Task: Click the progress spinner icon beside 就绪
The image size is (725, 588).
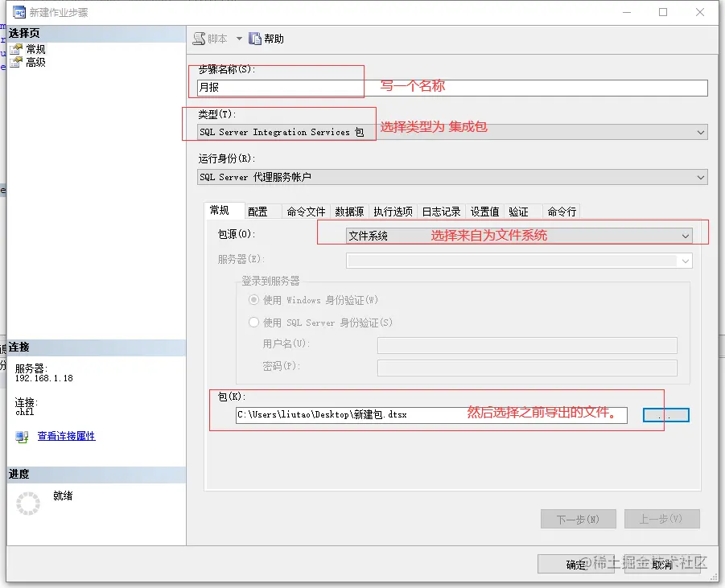Action: coord(28,504)
